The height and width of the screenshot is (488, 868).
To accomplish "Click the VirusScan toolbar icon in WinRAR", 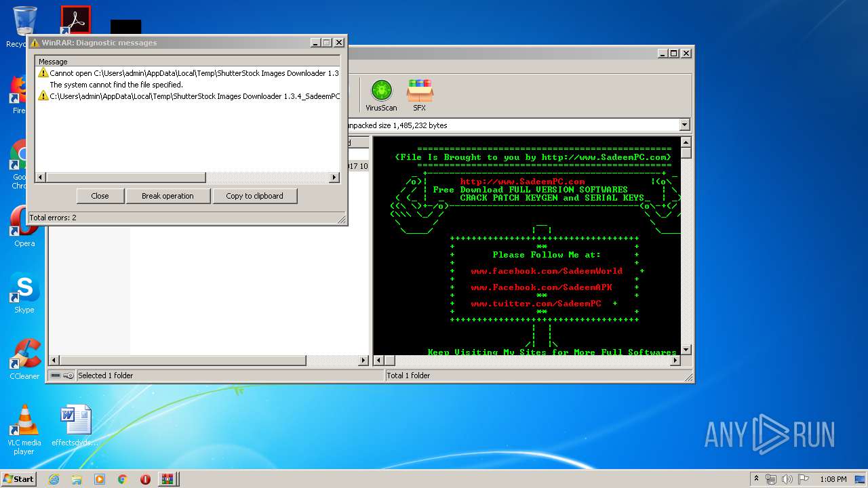I will [x=381, y=95].
